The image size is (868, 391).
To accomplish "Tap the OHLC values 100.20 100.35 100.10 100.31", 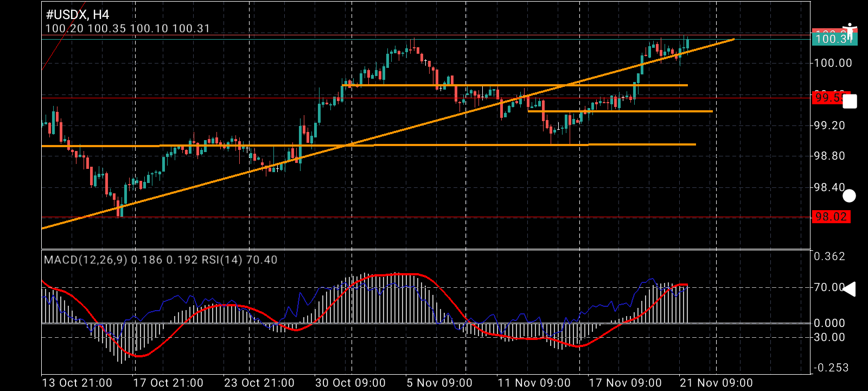I will 127,29.
